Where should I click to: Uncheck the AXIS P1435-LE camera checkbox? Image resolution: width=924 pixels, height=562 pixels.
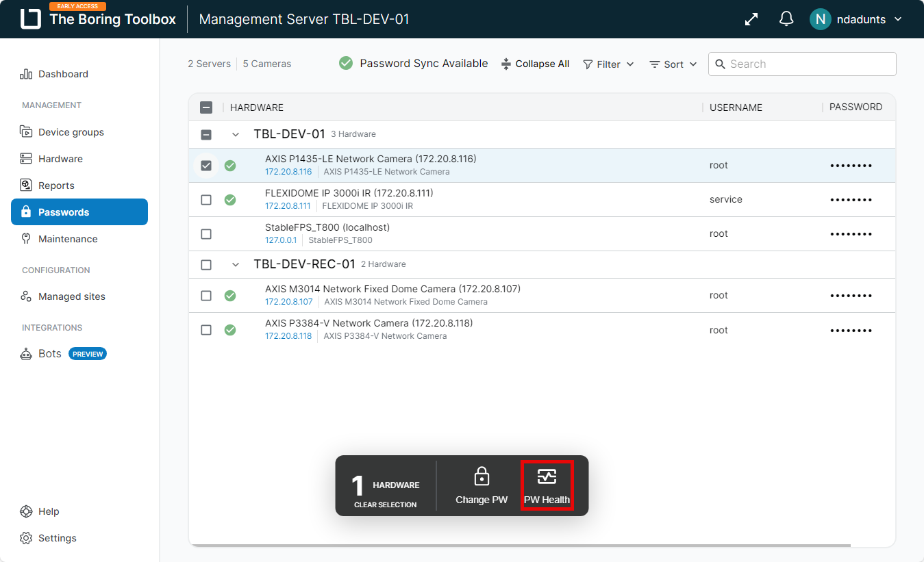tap(206, 166)
